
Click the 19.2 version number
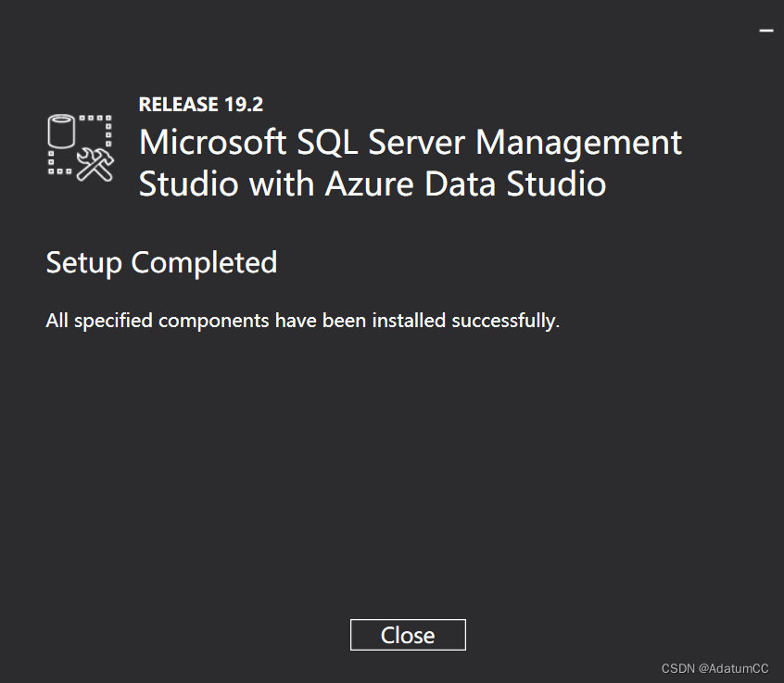click(x=244, y=105)
